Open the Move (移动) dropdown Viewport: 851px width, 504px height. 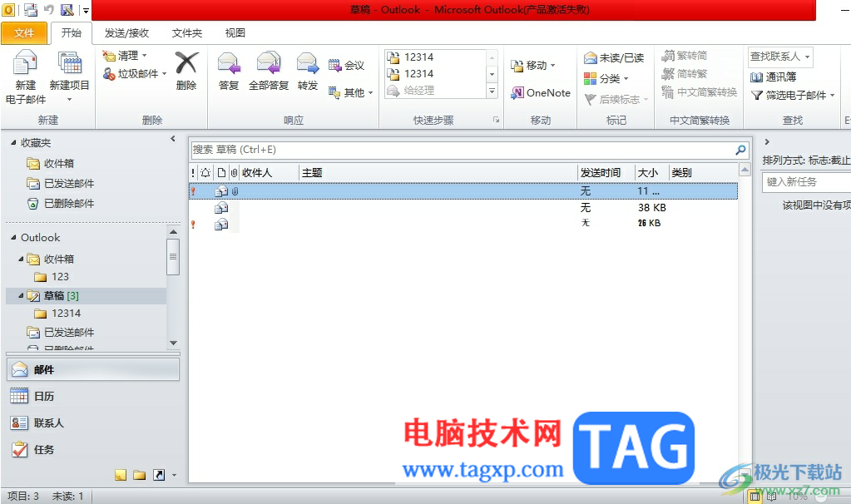(533, 65)
